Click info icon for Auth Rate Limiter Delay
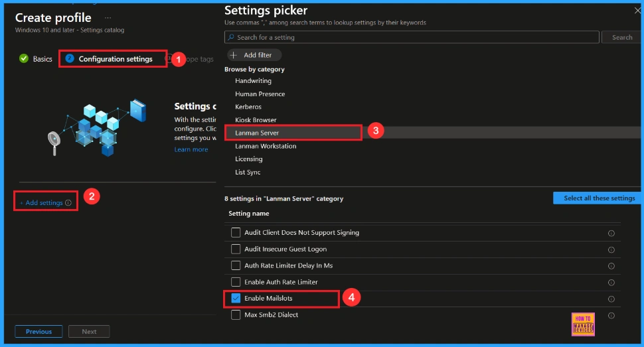Viewport: 644px width, 347px height. point(611,266)
